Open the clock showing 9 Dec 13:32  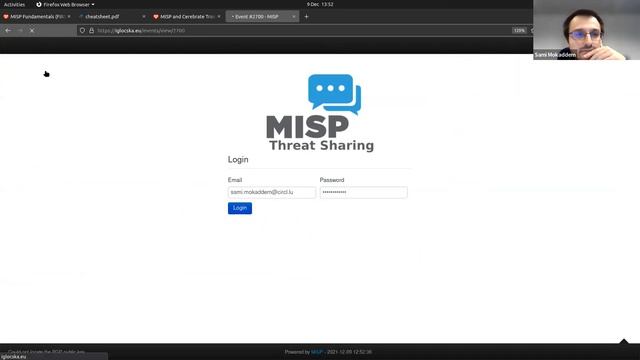pos(320,4)
